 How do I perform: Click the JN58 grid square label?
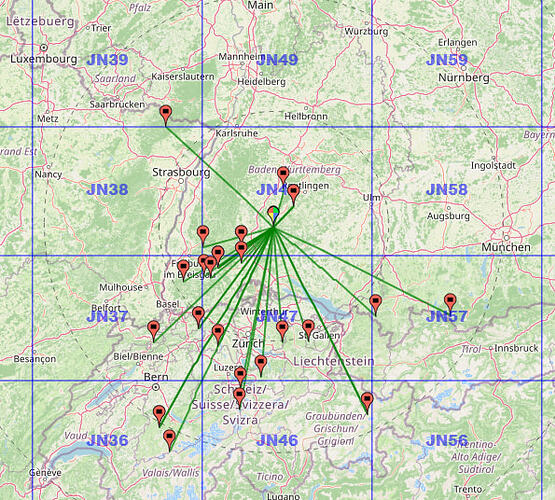447,190
